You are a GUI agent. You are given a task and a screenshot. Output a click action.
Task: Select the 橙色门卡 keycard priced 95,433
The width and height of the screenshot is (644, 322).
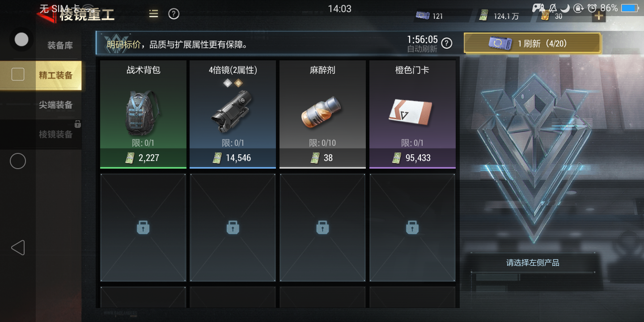[x=412, y=114]
